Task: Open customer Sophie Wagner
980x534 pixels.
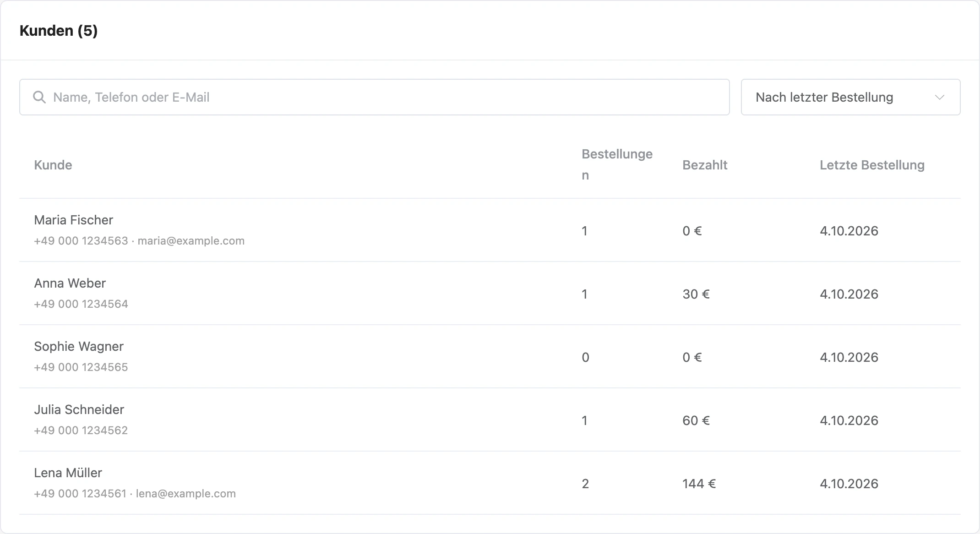Action: click(79, 346)
